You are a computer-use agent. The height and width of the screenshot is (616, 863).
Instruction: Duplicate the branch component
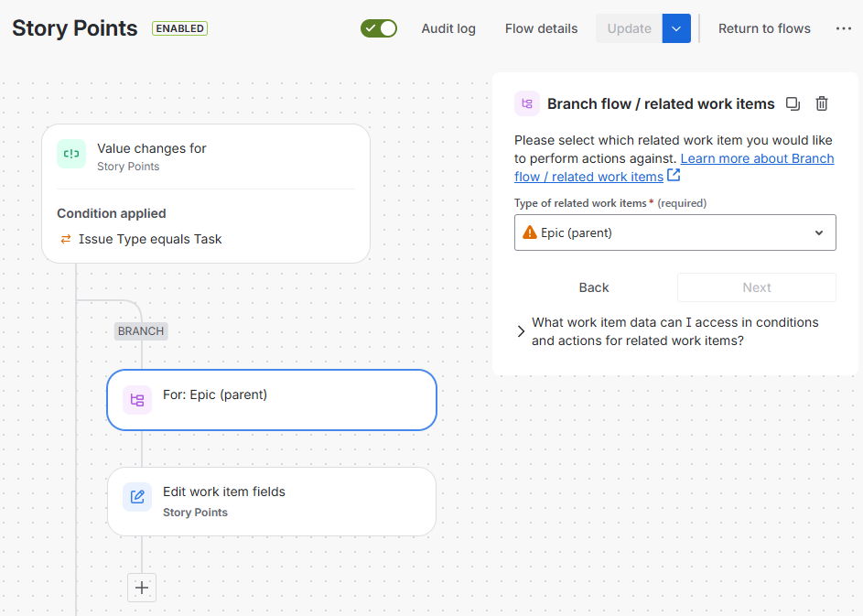(793, 103)
